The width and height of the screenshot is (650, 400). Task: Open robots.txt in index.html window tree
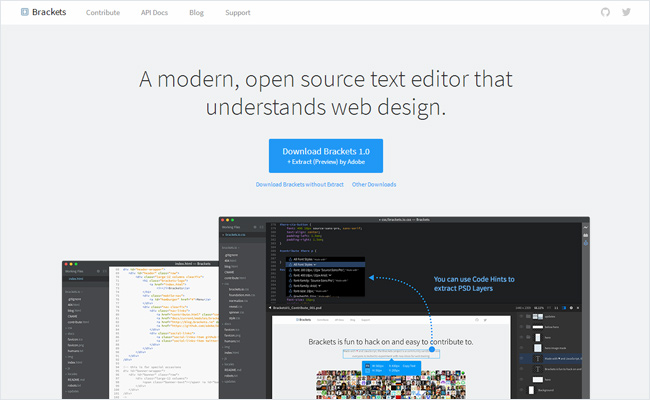click(74, 385)
